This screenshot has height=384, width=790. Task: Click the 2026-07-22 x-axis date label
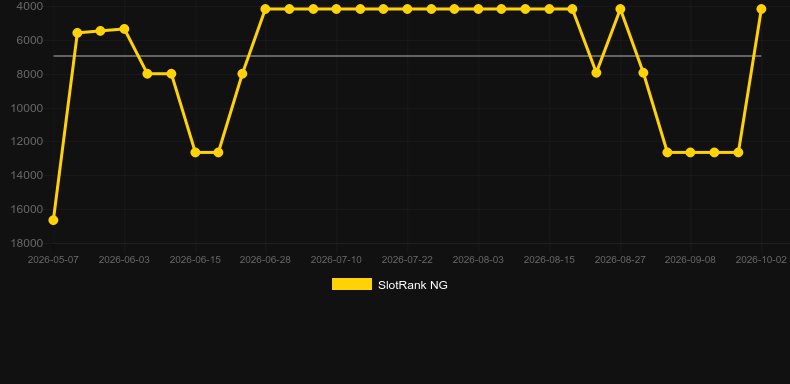point(407,260)
